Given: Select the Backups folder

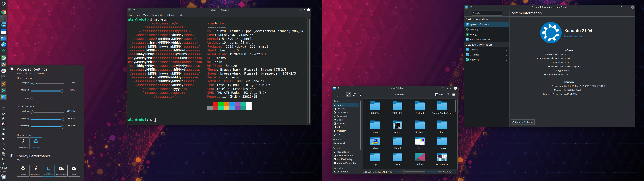Looking at the screenshot, I should (419, 127).
